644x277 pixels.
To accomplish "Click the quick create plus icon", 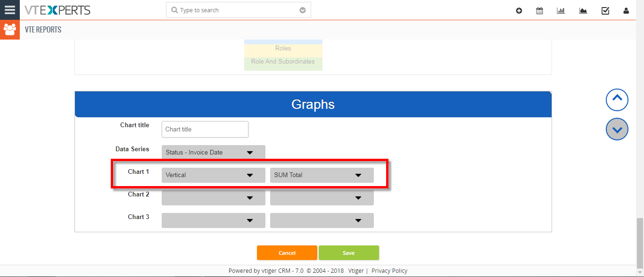I will click(x=519, y=11).
